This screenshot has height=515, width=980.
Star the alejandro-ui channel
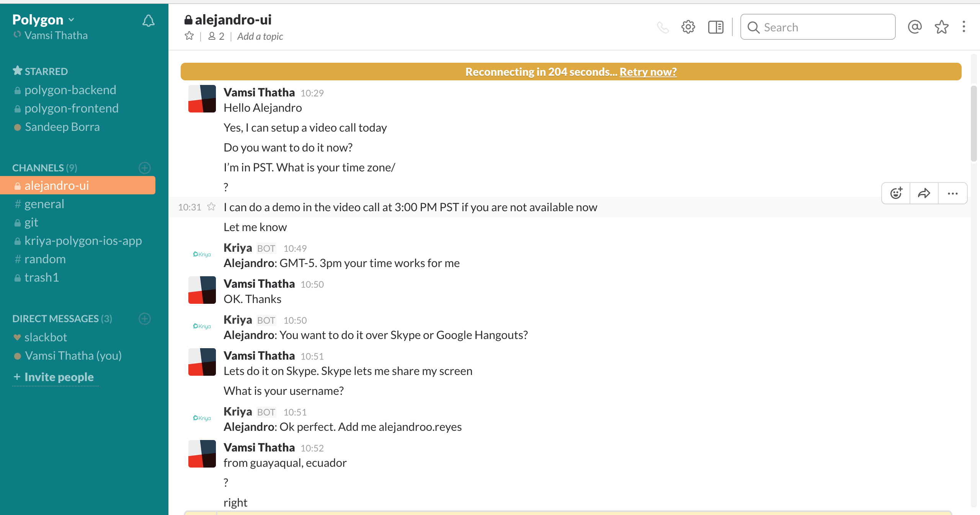(189, 36)
